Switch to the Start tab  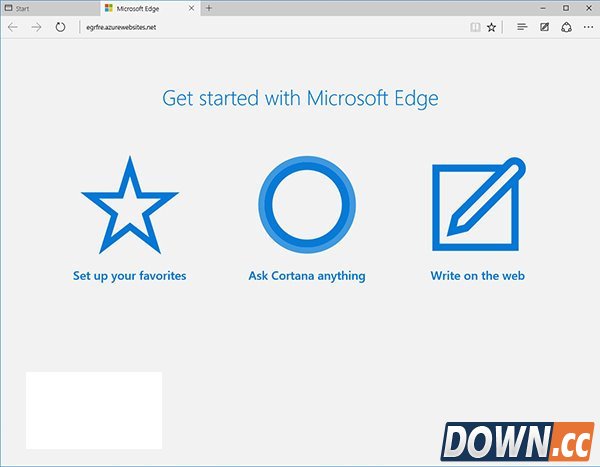click(51, 8)
